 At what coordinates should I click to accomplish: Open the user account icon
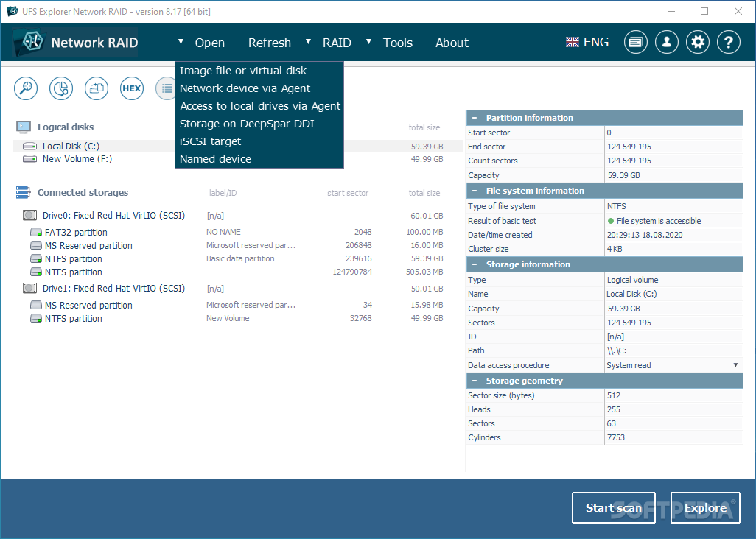[667, 43]
